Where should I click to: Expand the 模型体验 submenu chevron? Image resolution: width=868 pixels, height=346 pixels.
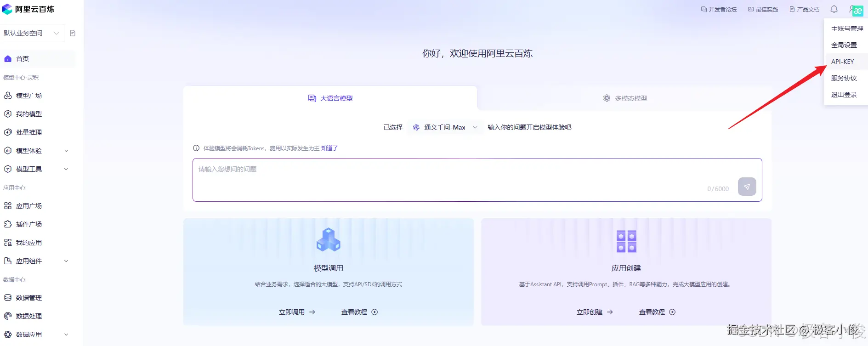point(66,151)
